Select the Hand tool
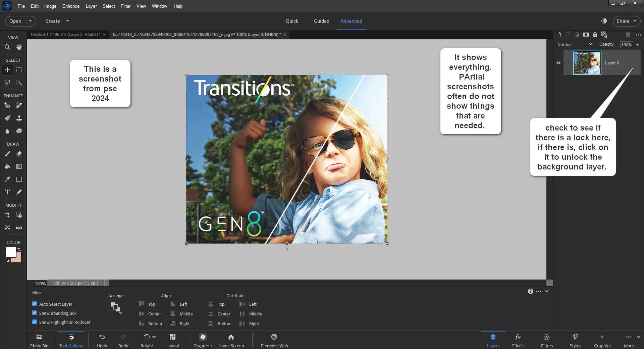The width and height of the screenshot is (644, 349). pyautogui.click(x=19, y=47)
